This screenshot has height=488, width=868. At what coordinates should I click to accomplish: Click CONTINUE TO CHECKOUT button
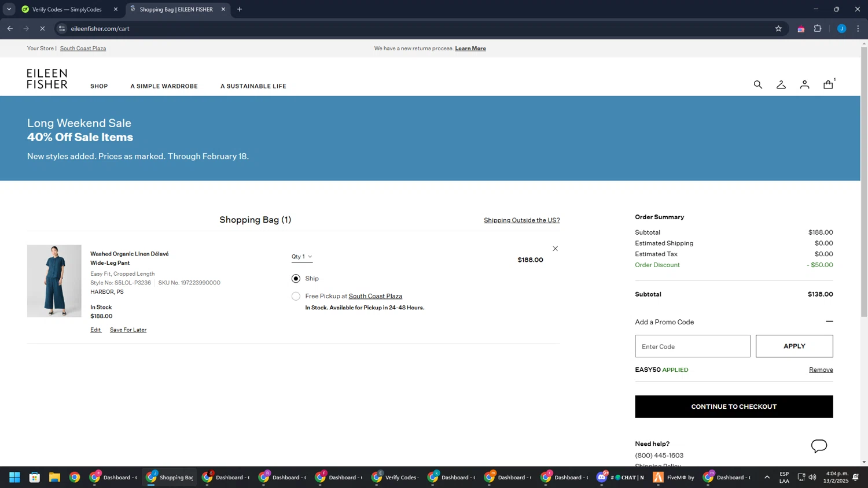(x=734, y=406)
